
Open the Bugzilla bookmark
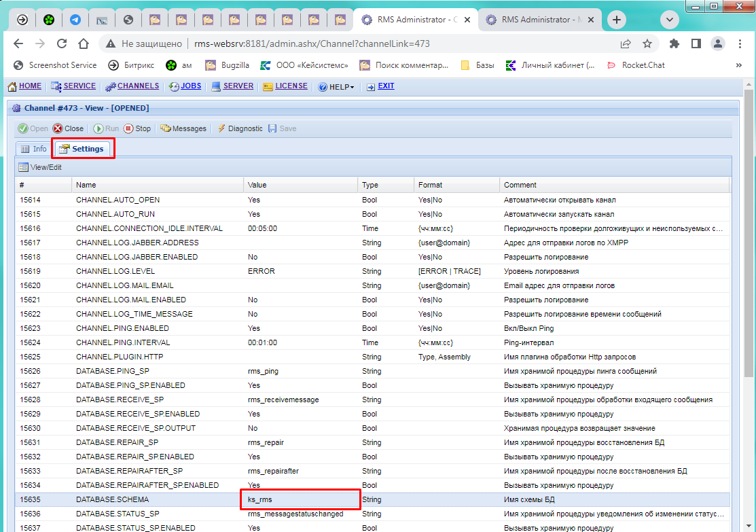pyautogui.click(x=227, y=65)
